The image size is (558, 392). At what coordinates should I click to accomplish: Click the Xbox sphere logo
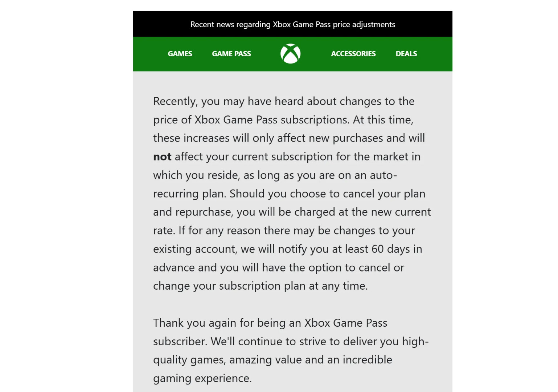tap(290, 54)
